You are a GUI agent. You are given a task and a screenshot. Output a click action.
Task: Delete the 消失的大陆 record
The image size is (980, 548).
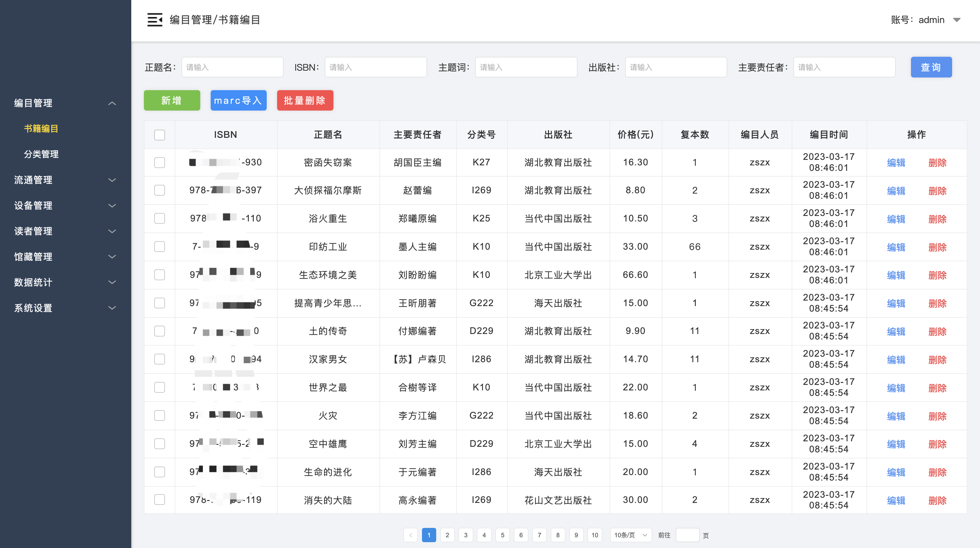(x=938, y=500)
